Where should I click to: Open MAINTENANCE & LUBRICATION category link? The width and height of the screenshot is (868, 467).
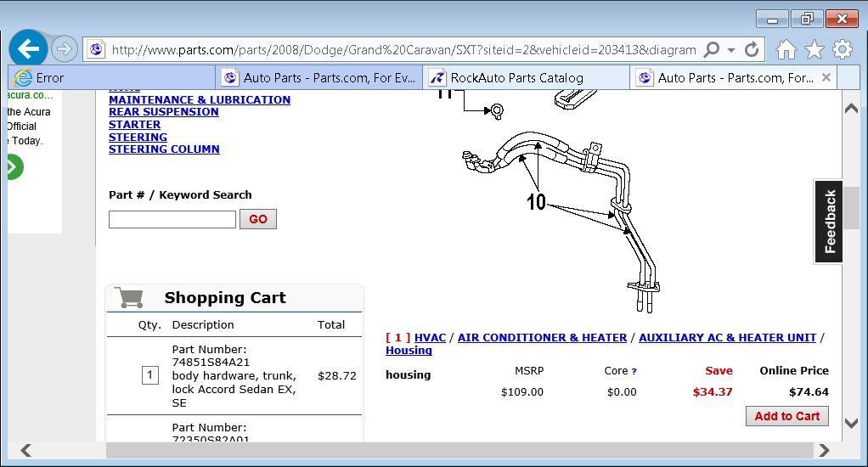tap(200, 99)
